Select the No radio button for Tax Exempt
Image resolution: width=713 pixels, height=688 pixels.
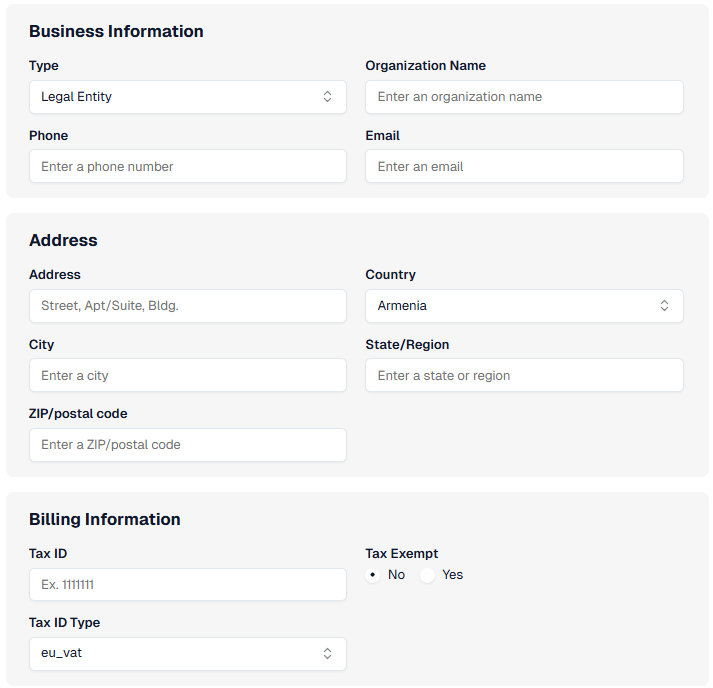[373, 575]
